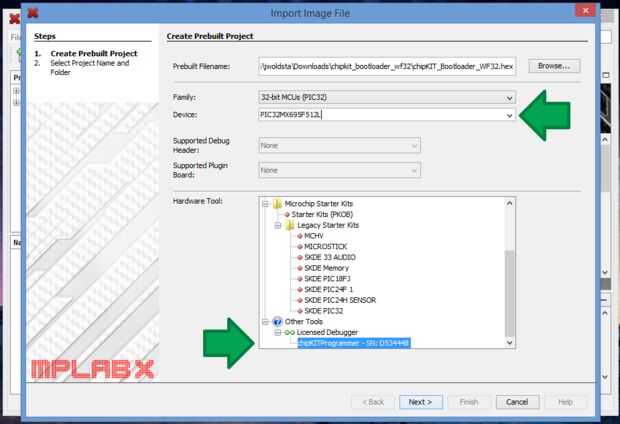This screenshot has width=620, height=424.
Task: Click the Microchip Starter Kits label
Action: 318,204
